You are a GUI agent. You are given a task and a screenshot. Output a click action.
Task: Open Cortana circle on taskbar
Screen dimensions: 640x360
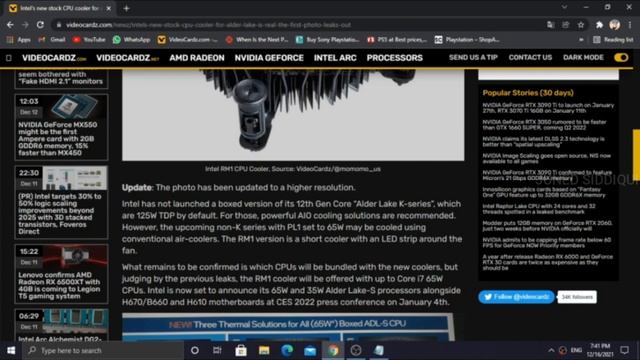[195, 350]
